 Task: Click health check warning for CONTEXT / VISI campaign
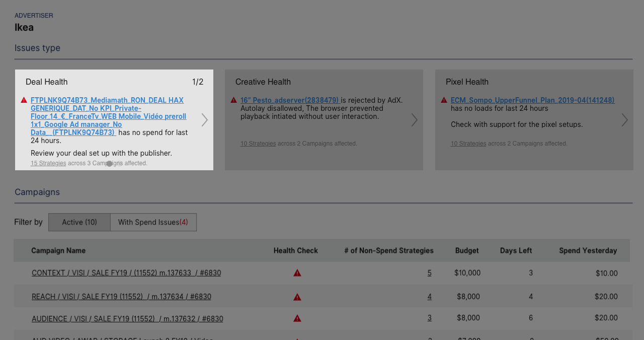(297, 273)
